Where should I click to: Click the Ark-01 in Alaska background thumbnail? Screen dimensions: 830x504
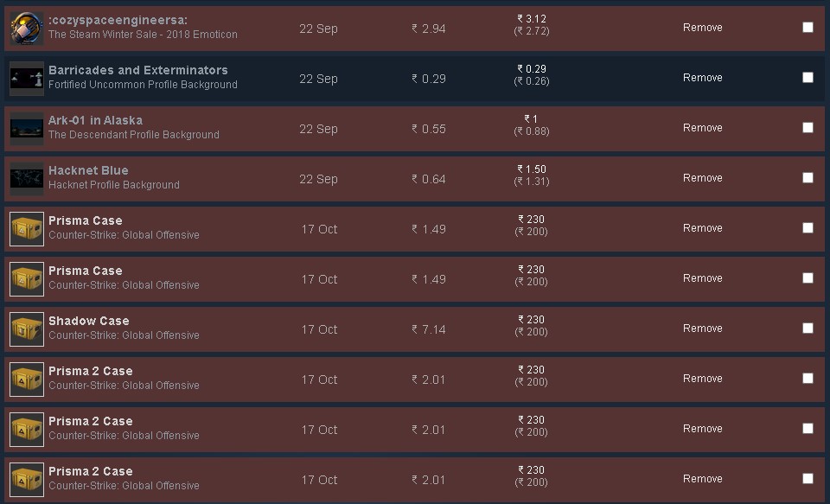pos(27,129)
